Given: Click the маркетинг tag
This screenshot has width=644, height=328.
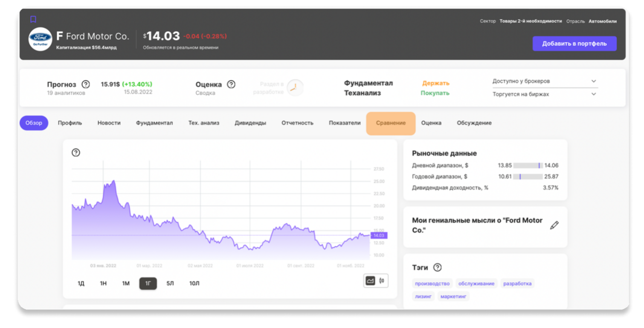Looking at the screenshot, I should [453, 296].
